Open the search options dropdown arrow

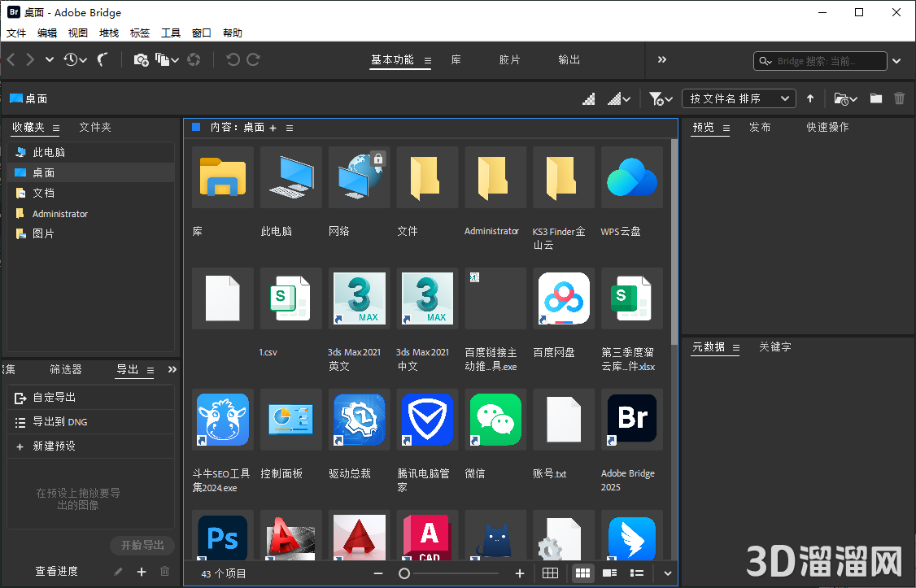click(896, 61)
